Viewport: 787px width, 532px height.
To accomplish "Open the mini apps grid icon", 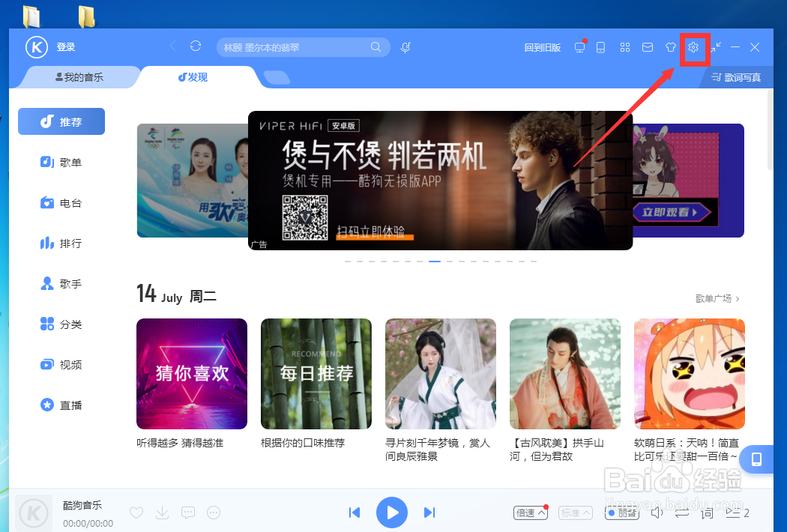I will point(625,47).
